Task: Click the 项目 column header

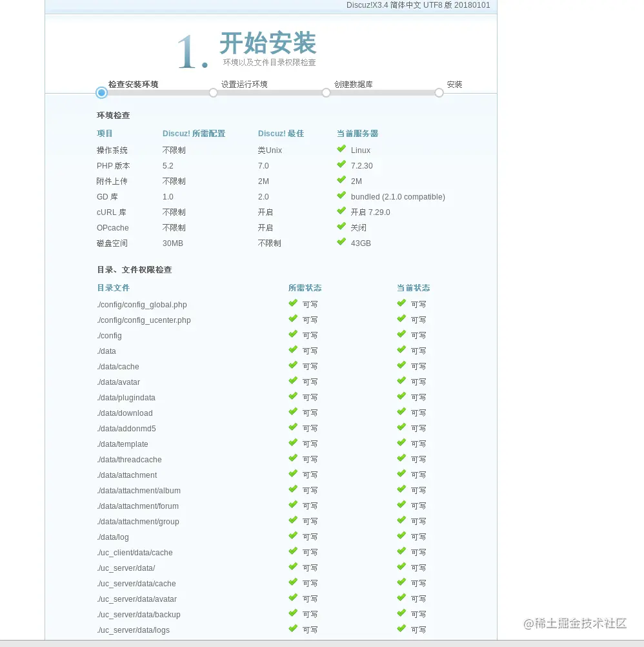Action: click(105, 134)
